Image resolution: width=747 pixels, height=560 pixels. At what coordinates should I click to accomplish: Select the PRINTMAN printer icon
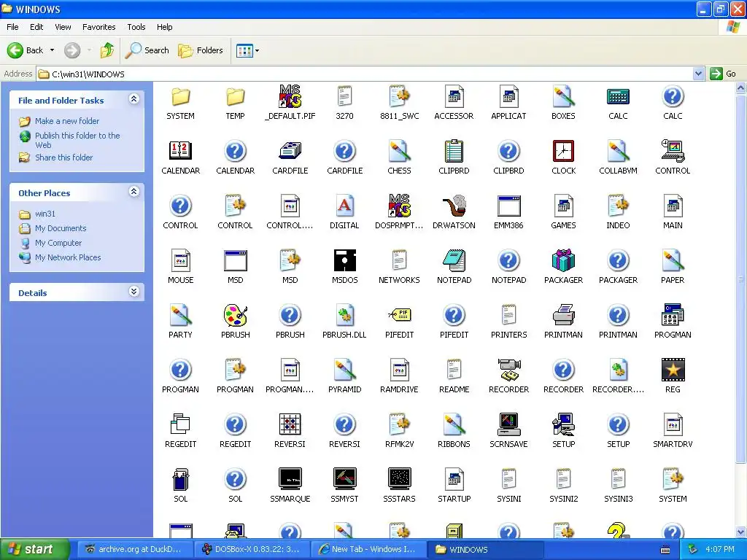(x=564, y=315)
